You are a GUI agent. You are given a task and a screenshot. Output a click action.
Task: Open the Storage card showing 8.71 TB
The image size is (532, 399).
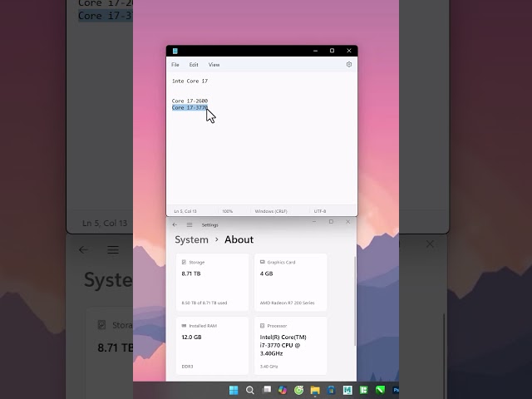[213, 282]
